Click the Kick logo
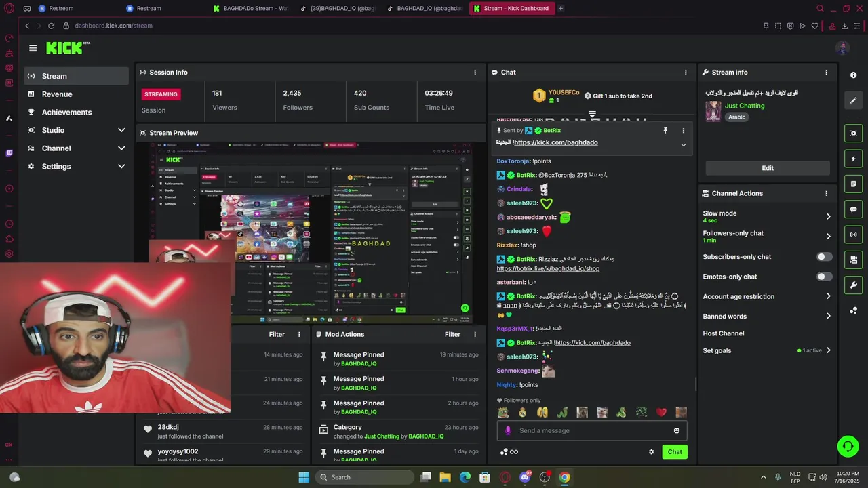Image resolution: width=868 pixels, height=488 pixels. point(68,47)
